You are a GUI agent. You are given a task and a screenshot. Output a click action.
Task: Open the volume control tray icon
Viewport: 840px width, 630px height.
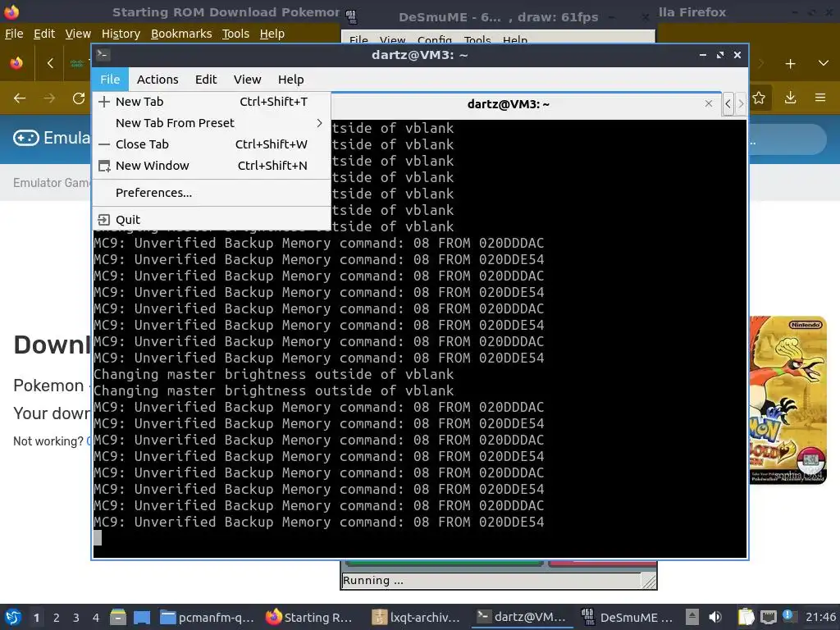click(x=715, y=617)
